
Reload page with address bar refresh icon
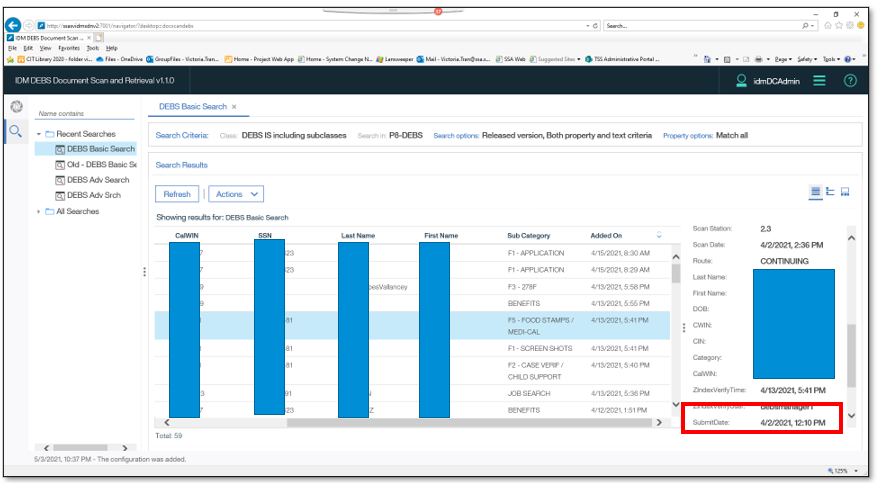click(x=595, y=26)
